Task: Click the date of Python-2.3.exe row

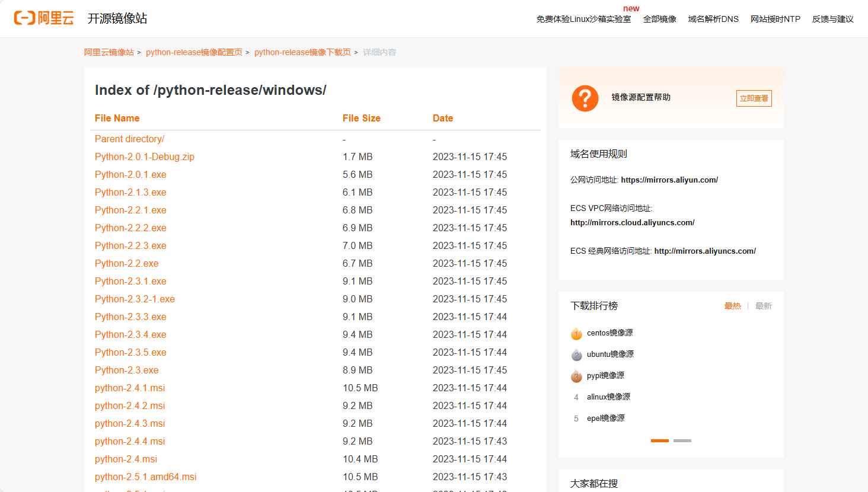Action: pyautogui.click(x=470, y=370)
